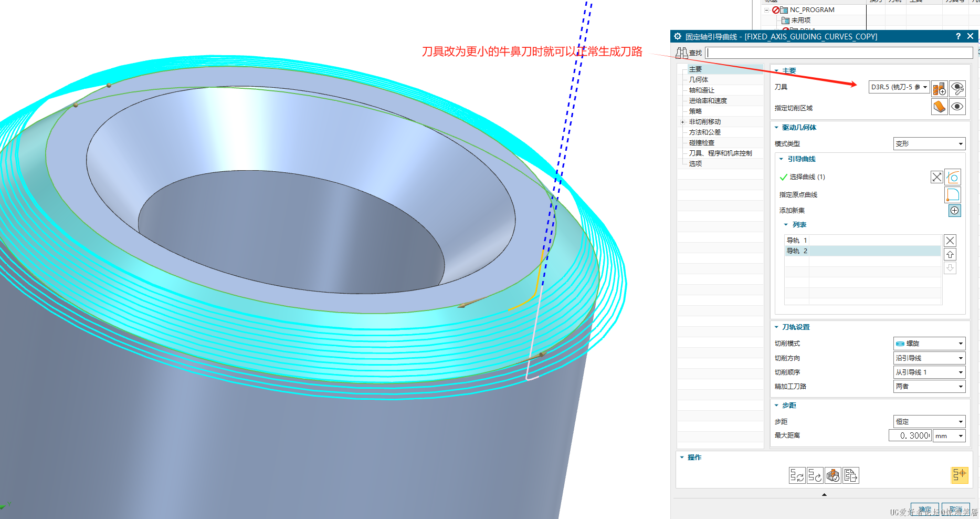980x519 pixels.
Task: Show cut area with the eye icon
Action: tap(957, 107)
